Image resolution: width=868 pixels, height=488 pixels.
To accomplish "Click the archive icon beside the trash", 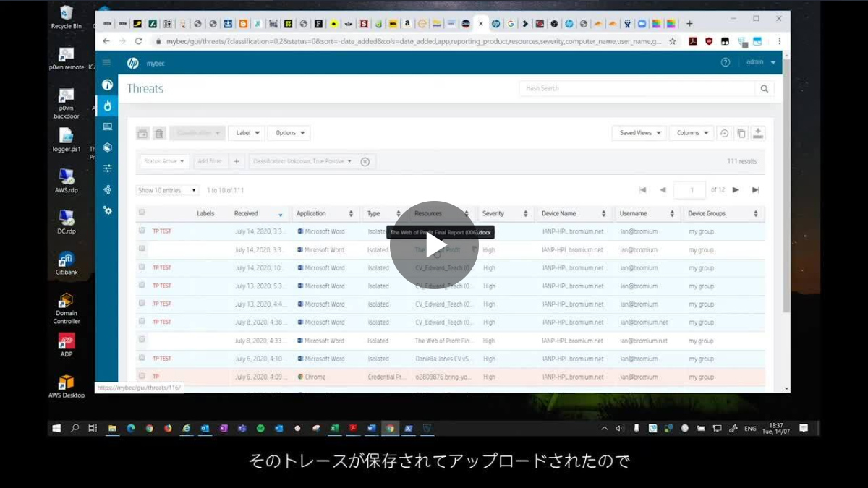I will pyautogui.click(x=142, y=133).
